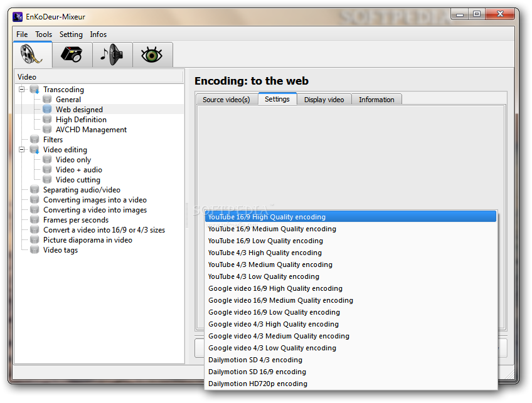The image size is (532, 403).
Task: Open the Video film reel toolbar tab
Action: [x=33, y=55]
